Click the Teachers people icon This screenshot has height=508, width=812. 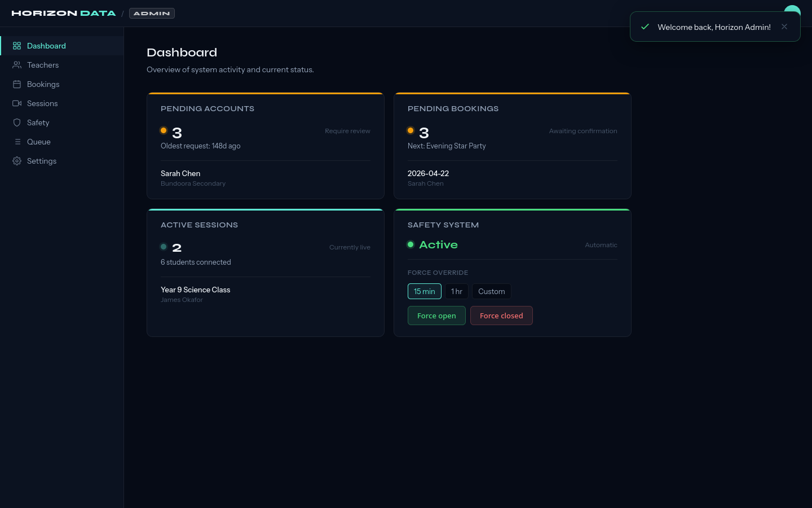tap(17, 65)
